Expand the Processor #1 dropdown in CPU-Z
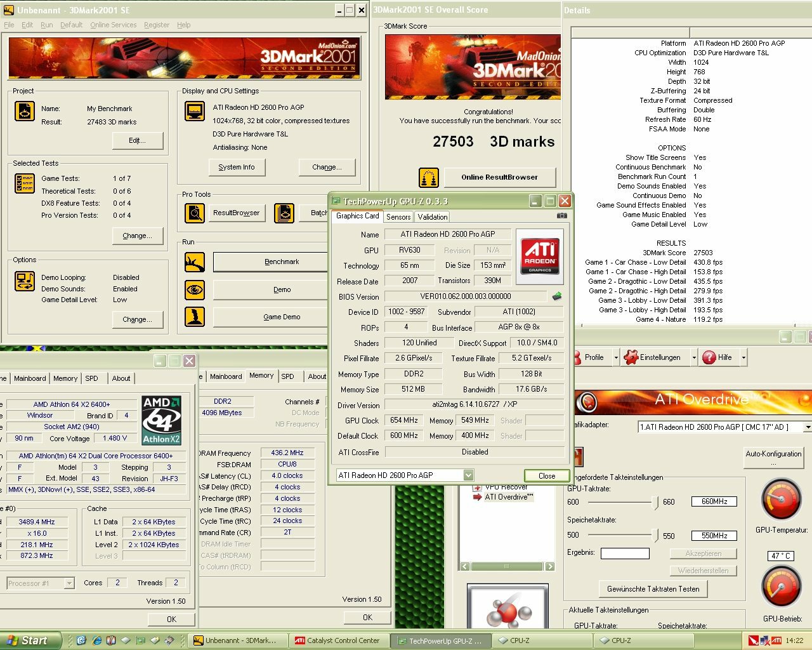 pos(69,583)
